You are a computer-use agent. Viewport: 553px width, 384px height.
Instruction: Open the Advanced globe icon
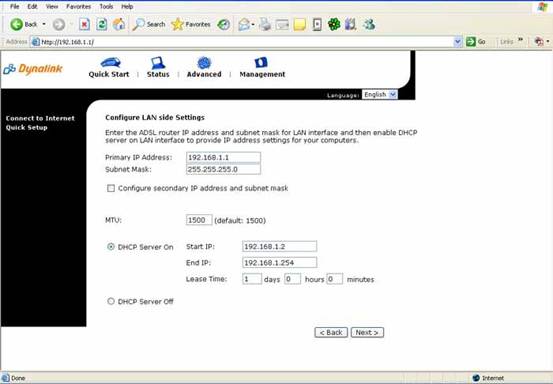click(204, 63)
